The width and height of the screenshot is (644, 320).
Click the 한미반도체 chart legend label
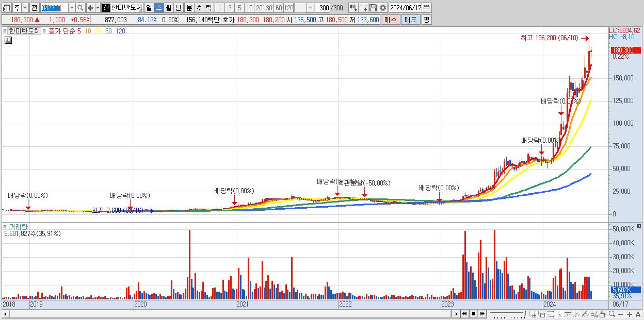click(x=24, y=31)
